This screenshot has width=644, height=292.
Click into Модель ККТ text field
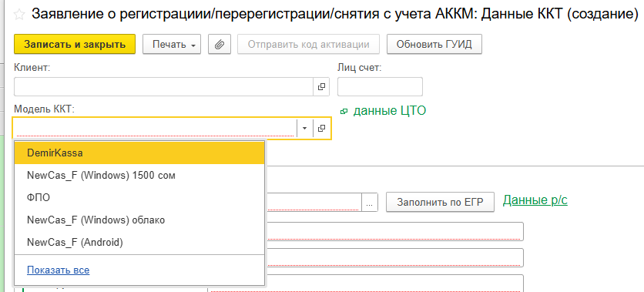pos(156,128)
